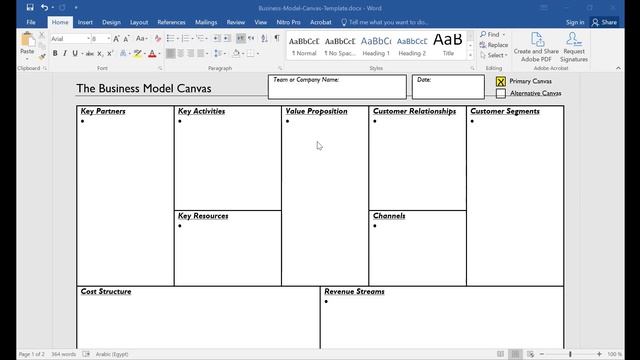The width and height of the screenshot is (640, 360).
Task: Zoom out with the minus button
Action: click(542, 354)
